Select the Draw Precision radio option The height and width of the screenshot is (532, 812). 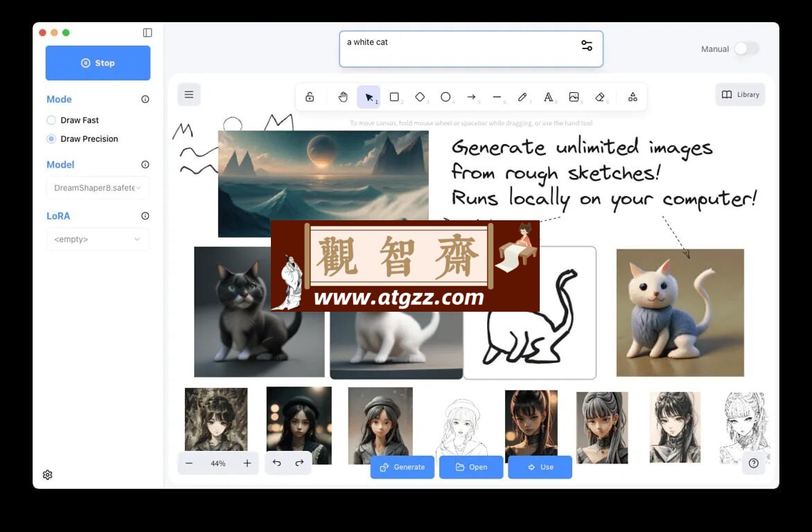51,139
